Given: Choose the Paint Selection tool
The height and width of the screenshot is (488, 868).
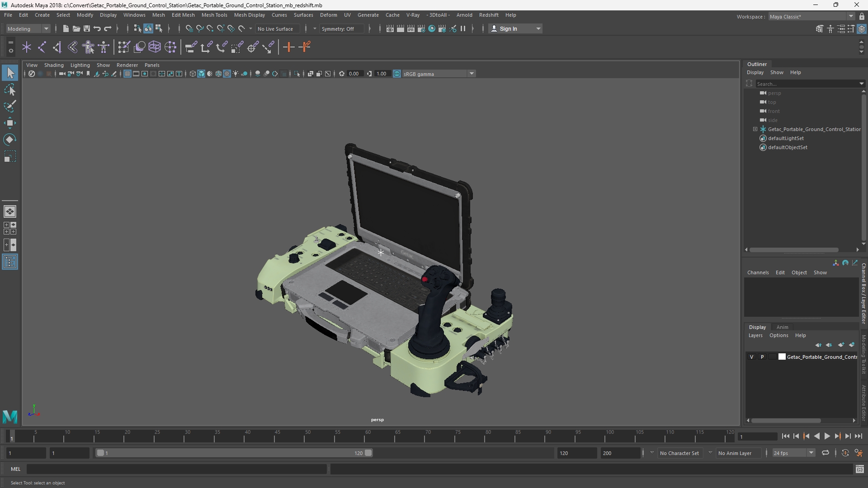Looking at the screenshot, I should point(10,106).
